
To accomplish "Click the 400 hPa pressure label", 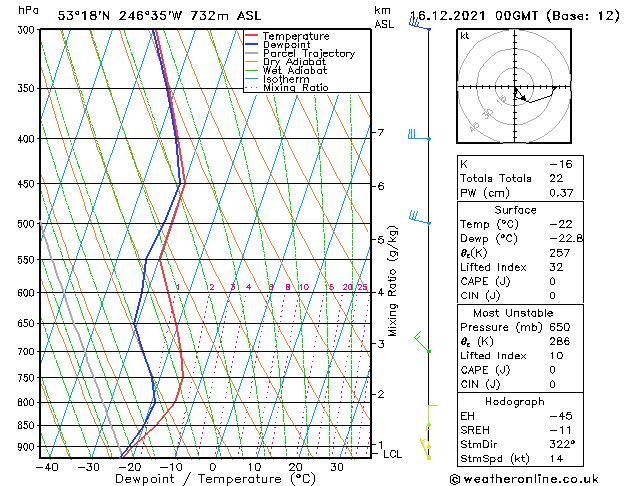I will 28,139.
